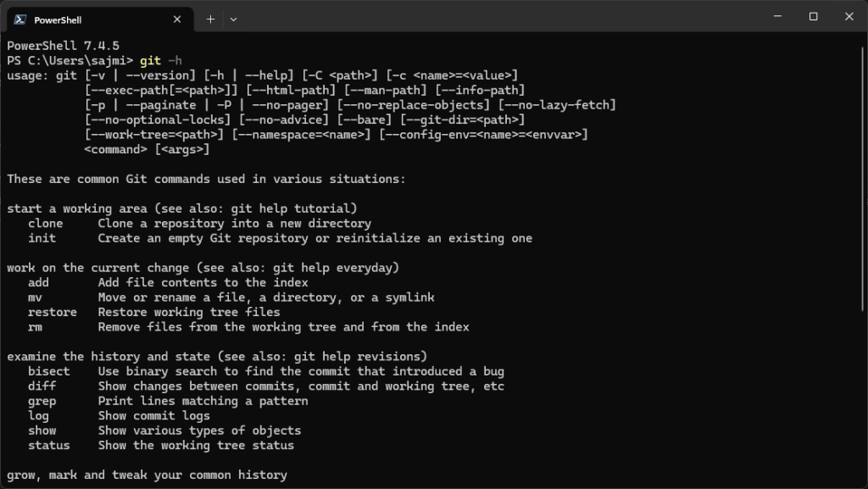Click the empty title bar area

click(498, 17)
